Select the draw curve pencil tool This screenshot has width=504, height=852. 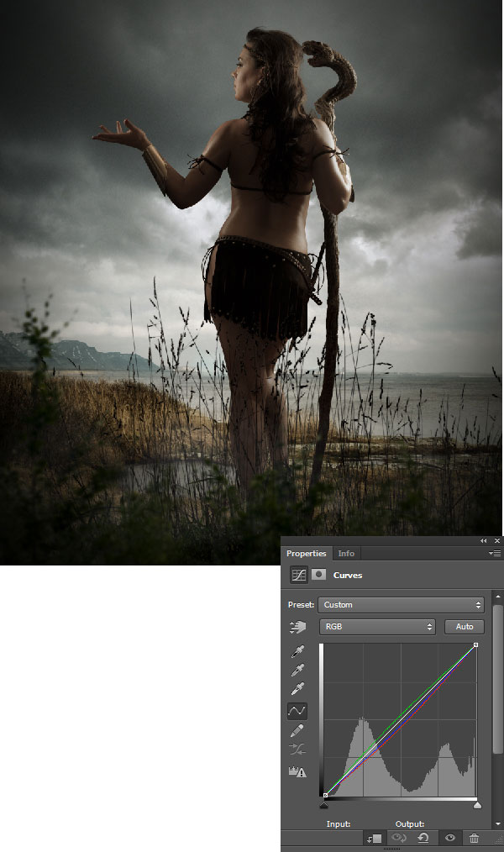(297, 730)
